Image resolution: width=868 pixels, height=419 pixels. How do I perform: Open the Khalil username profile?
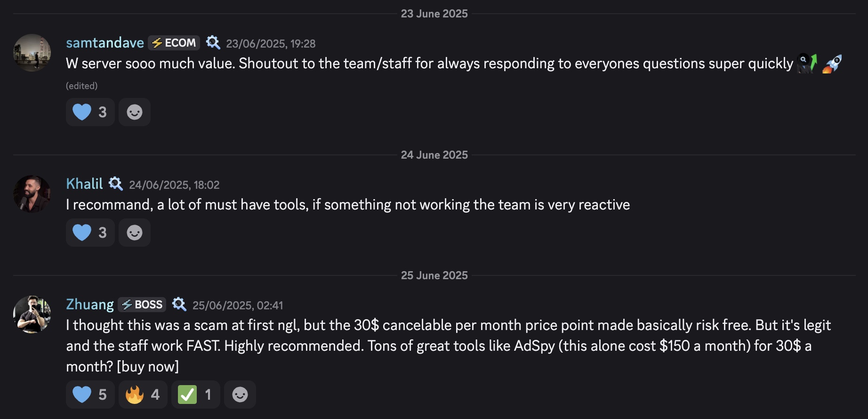click(84, 184)
